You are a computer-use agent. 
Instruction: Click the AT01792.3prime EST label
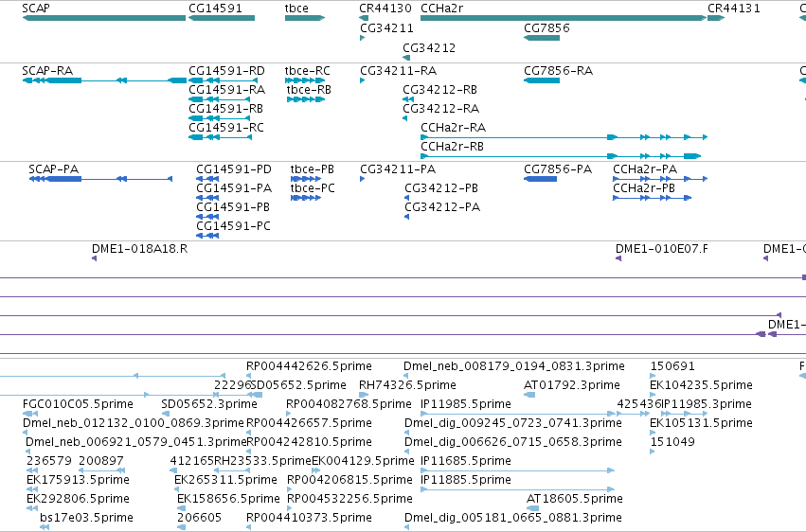coord(572,385)
